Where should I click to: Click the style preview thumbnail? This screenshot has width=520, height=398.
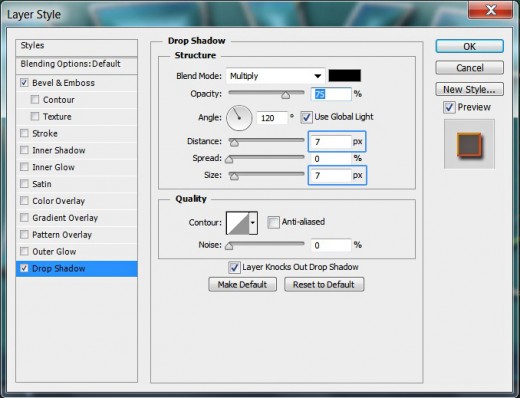click(469, 144)
